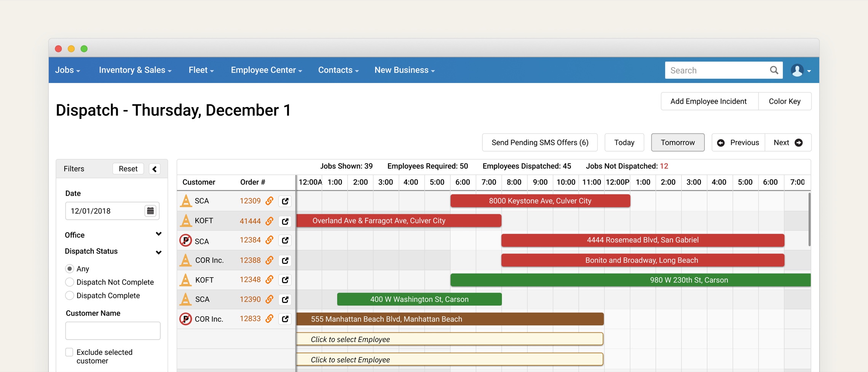Click traffic cone icon on SCA 12309 row
The height and width of the screenshot is (372, 868).
pyautogui.click(x=186, y=201)
